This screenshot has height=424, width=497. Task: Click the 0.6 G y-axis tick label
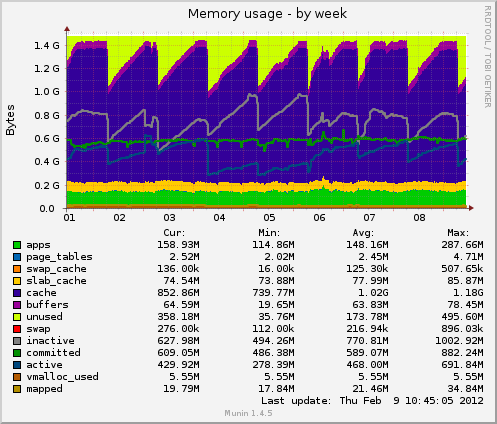pyautogui.click(x=47, y=138)
